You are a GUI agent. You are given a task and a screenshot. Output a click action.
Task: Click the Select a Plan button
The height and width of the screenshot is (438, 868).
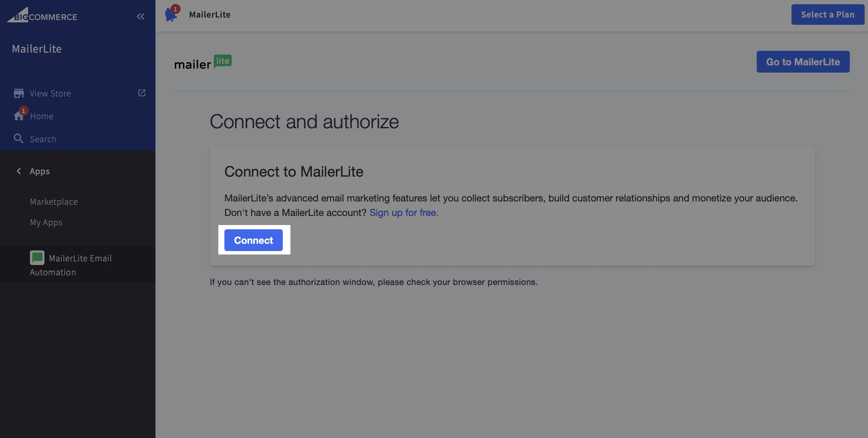tap(827, 15)
